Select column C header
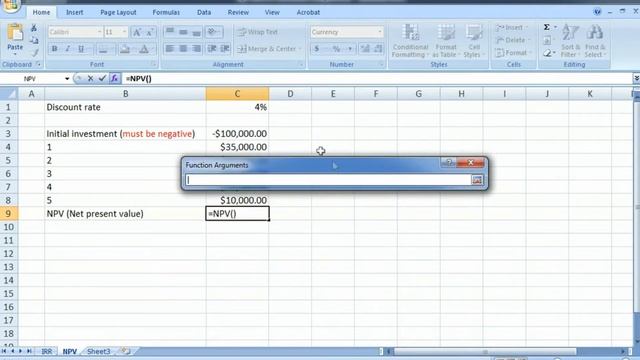Screen dimensions: 640x360 pos(237,94)
